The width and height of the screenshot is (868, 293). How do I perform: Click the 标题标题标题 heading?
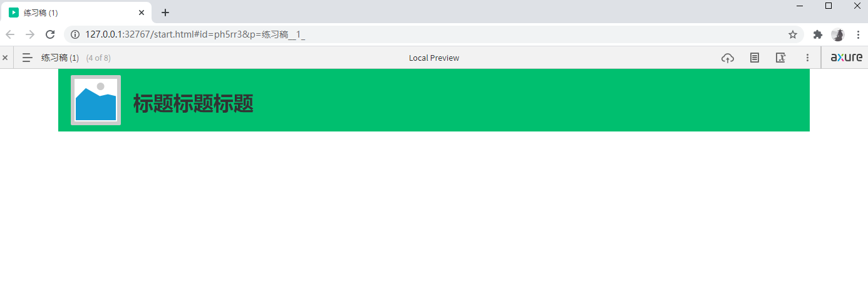point(194,104)
